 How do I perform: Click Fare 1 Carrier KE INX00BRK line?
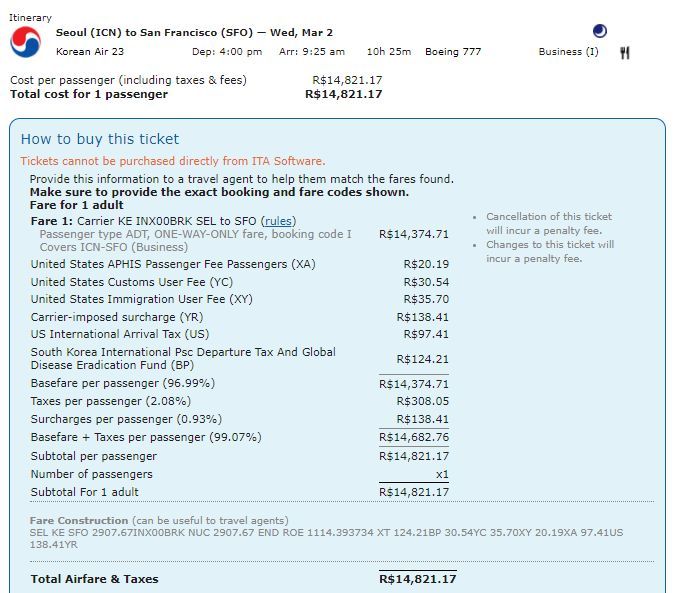pos(163,221)
